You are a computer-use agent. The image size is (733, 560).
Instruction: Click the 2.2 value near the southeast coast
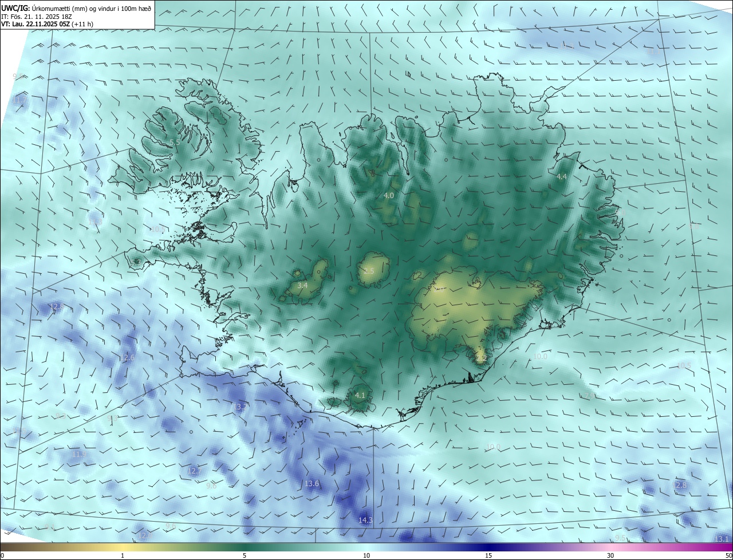point(481,358)
